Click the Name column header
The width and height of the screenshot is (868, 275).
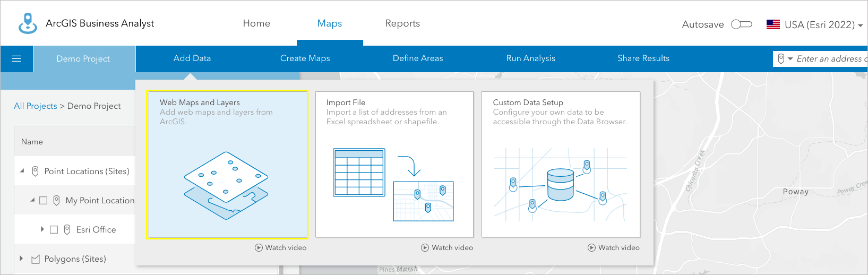(x=32, y=142)
